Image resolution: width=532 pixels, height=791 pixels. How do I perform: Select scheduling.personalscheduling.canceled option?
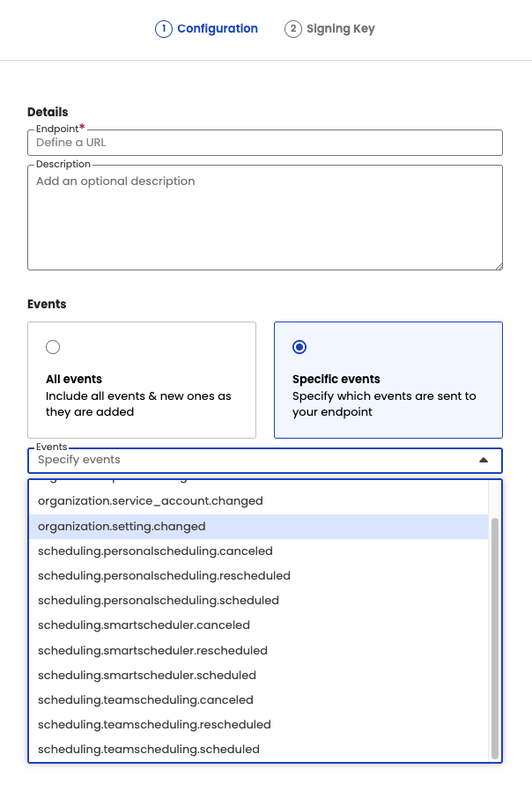tap(155, 551)
